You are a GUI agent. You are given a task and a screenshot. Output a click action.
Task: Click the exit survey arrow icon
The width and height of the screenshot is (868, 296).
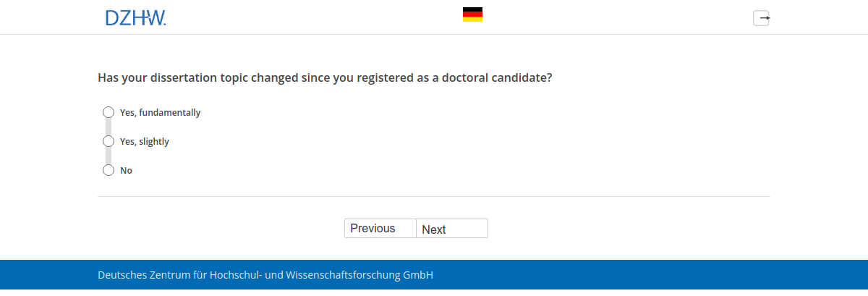761,18
